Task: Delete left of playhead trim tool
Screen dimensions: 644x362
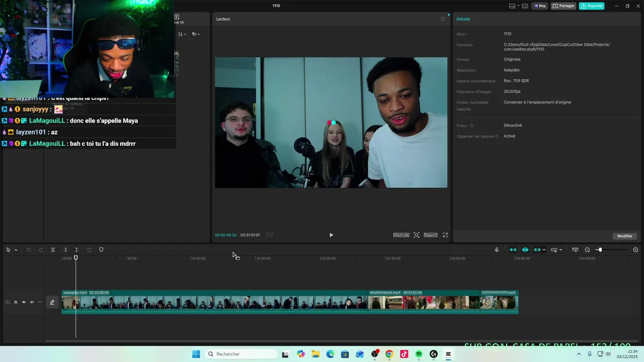Action: click(65, 250)
